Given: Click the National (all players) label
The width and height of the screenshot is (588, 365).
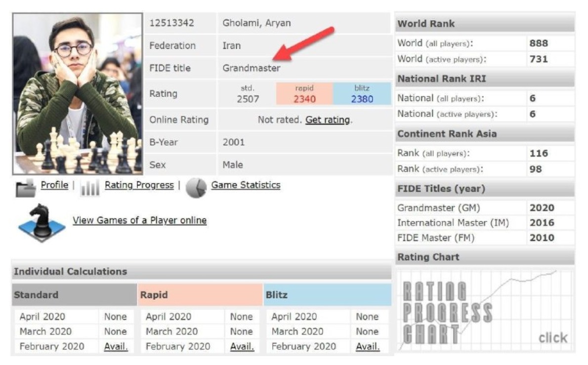Looking at the screenshot, I should point(441,98).
